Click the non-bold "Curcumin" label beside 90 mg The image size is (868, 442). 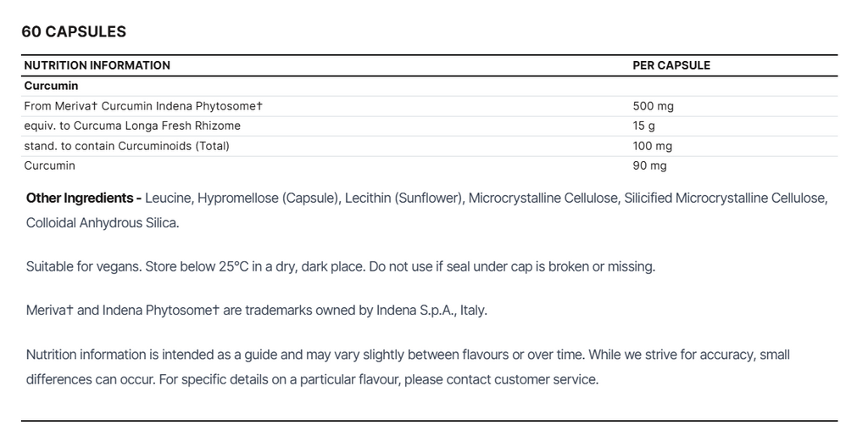pyautogui.click(x=50, y=165)
